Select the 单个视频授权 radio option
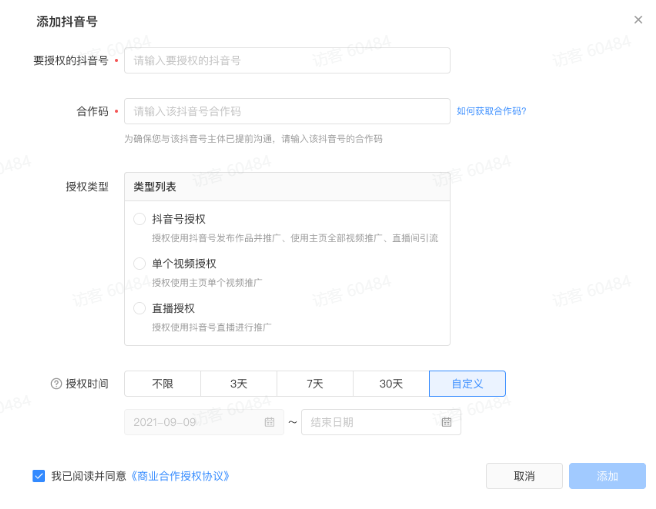The height and width of the screenshot is (509, 656). (139, 264)
